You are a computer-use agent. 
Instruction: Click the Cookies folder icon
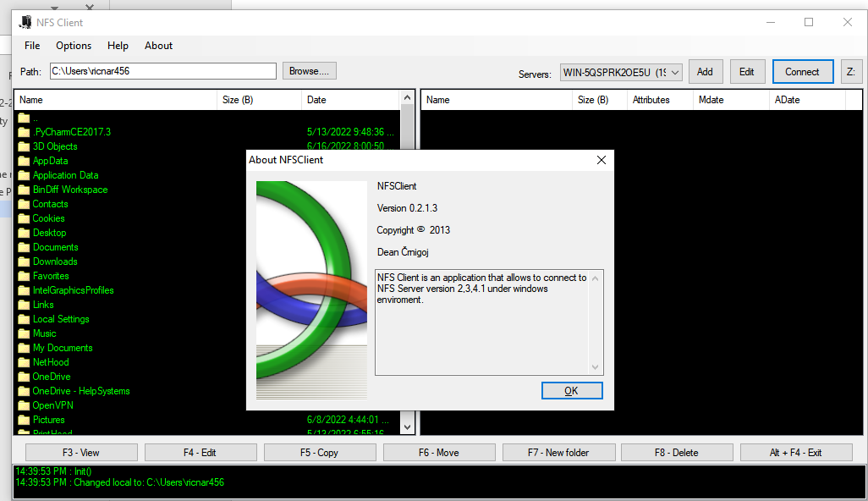[x=24, y=218]
